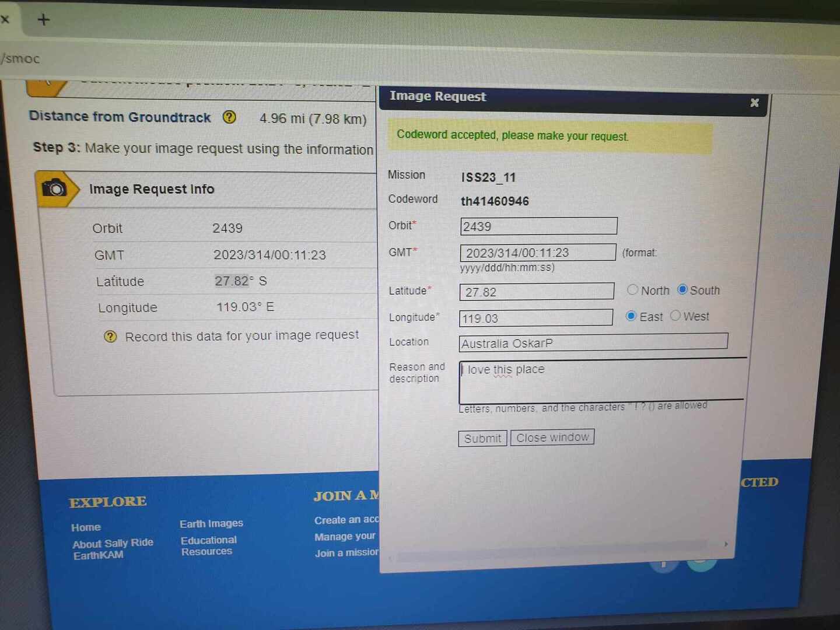Screen dimensions: 840x630
Task: Click the help icon beside Distance from Groundtrack
Action: [x=229, y=117]
